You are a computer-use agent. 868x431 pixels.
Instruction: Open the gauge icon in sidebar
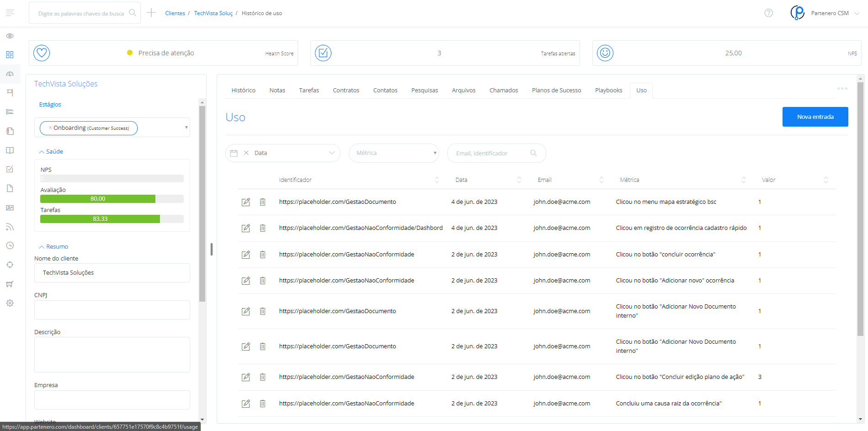click(10, 74)
